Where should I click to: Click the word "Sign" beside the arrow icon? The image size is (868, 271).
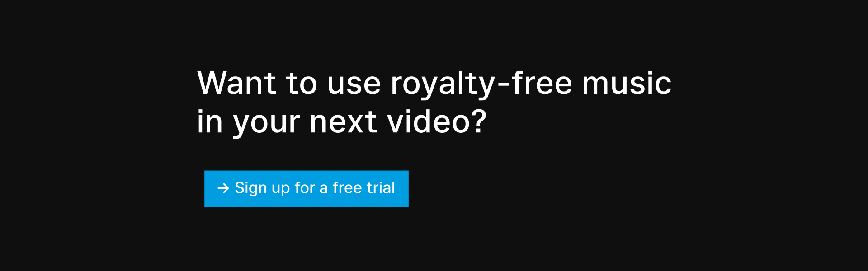251,189
